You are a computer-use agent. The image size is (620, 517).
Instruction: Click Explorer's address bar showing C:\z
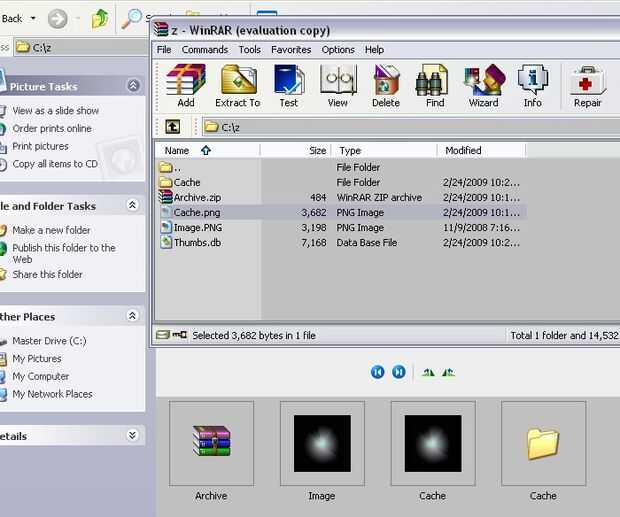coord(81,47)
